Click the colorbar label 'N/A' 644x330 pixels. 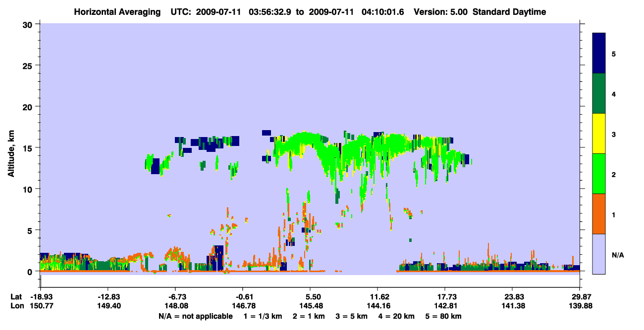(618, 255)
